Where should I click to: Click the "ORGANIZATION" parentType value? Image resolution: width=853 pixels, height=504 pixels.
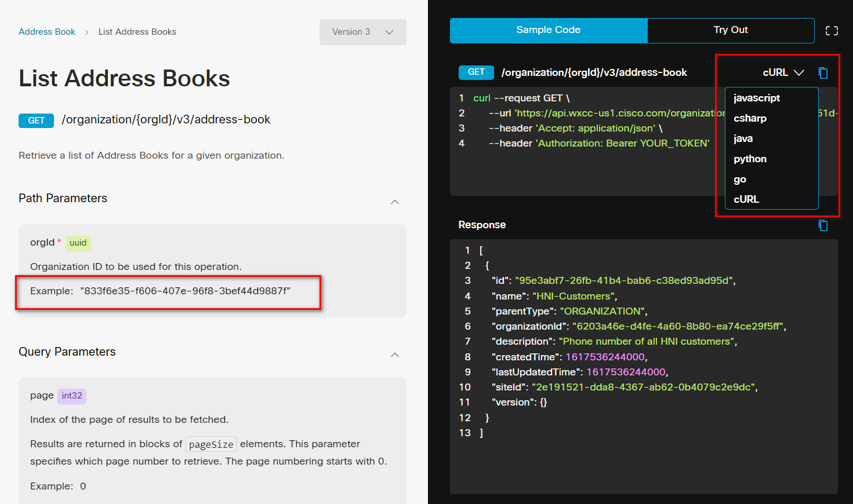(x=602, y=311)
